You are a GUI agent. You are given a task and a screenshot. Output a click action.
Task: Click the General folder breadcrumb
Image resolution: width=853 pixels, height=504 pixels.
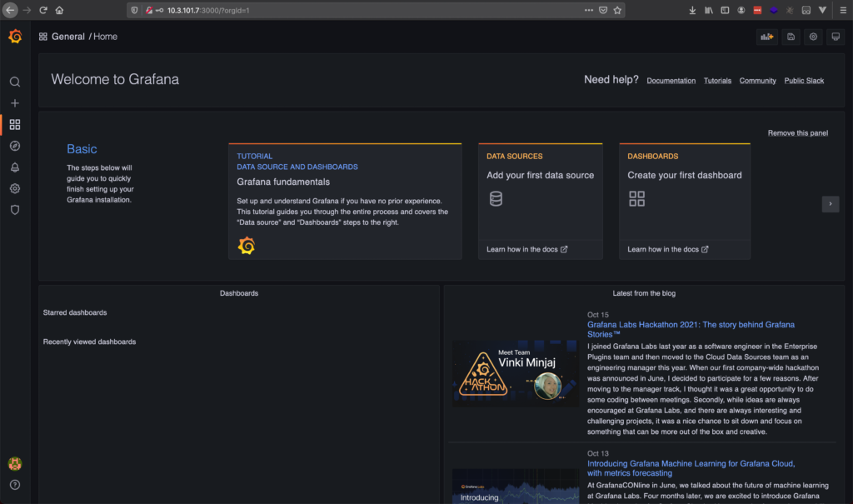coord(68,37)
